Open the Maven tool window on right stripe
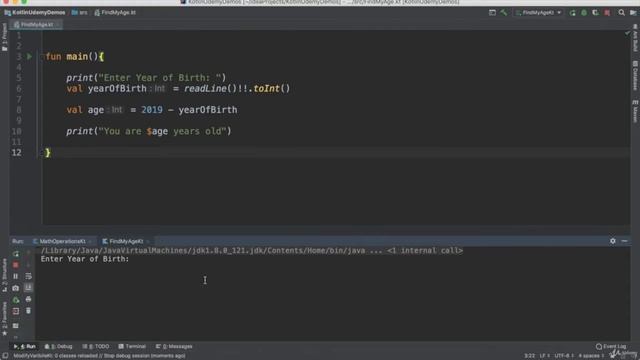 635,111
